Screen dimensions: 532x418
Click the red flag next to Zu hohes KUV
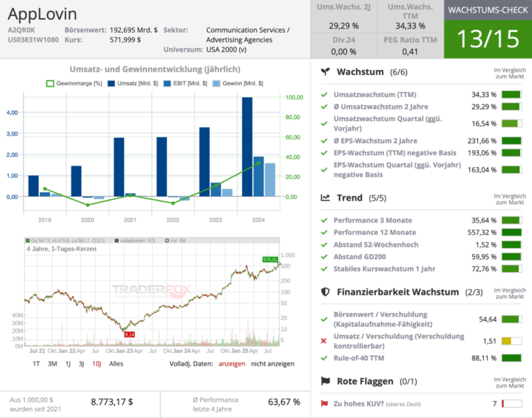(324, 403)
